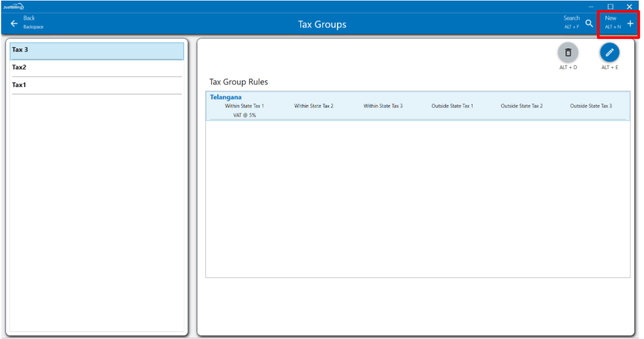
Task: Click the Telangana state rule header
Action: coord(226,97)
